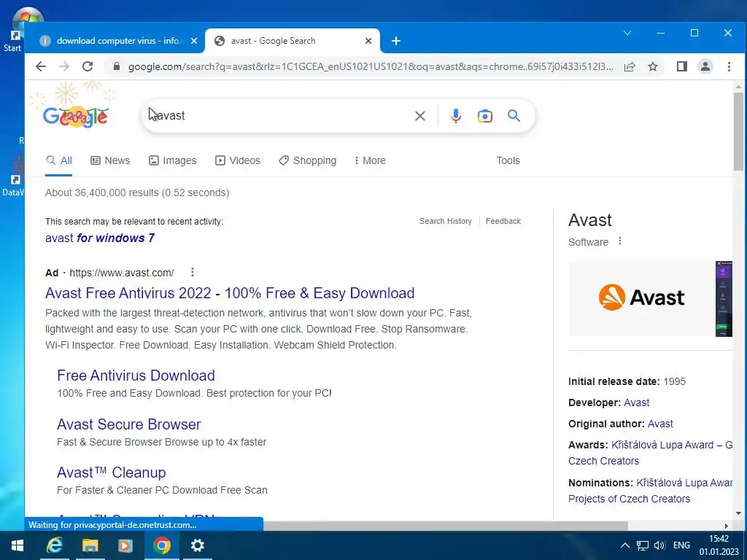Viewport: 747px width, 560px height.
Task: Show hidden tray icons chevron
Action: pos(625,545)
